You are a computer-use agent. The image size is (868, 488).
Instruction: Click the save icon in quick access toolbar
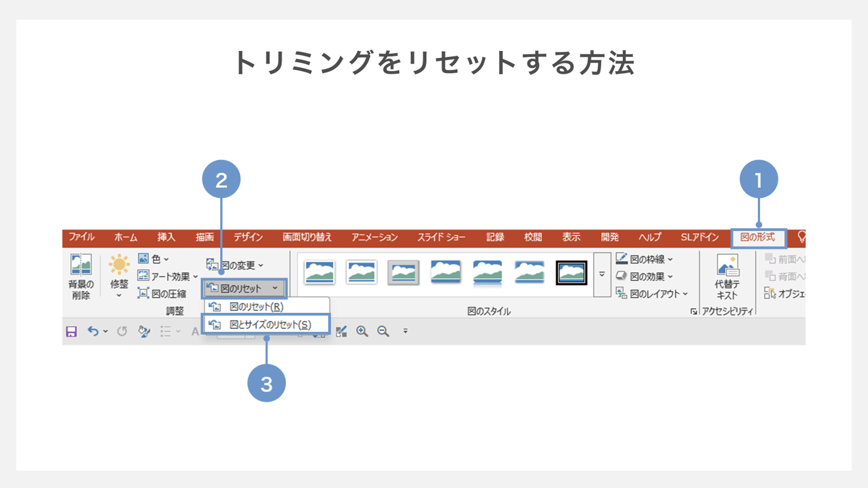pyautogui.click(x=71, y=331)
